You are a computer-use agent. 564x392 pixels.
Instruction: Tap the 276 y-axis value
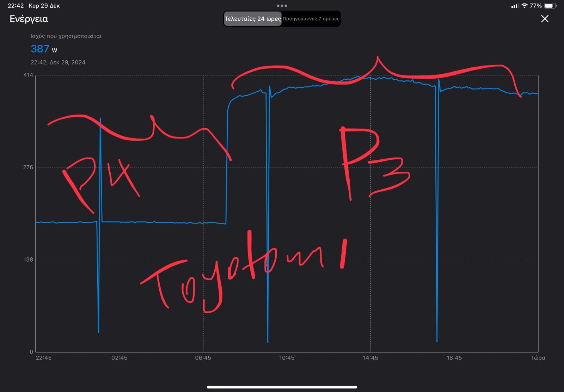point(28,167)
